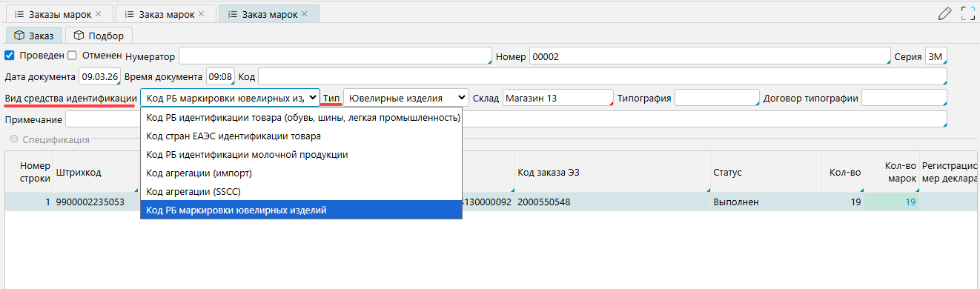Select Код агрегации (SSCC) option

301,192
